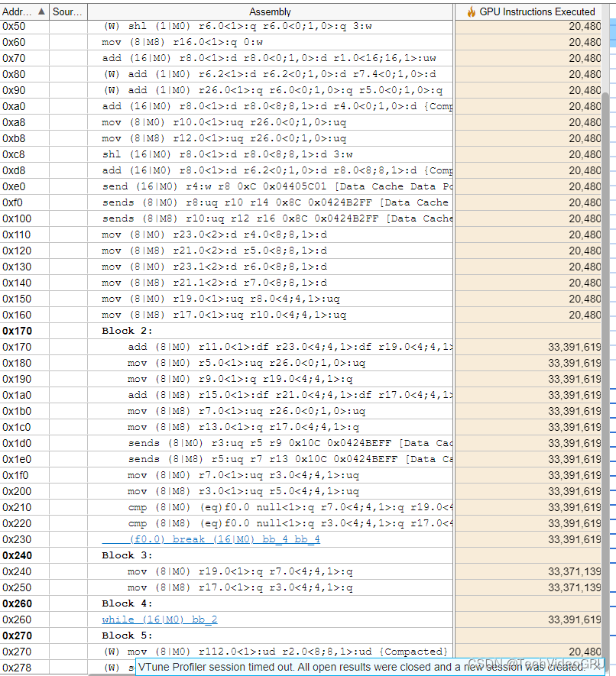Click the mov r23.0 instruction at 0x110

click(215, 234)
